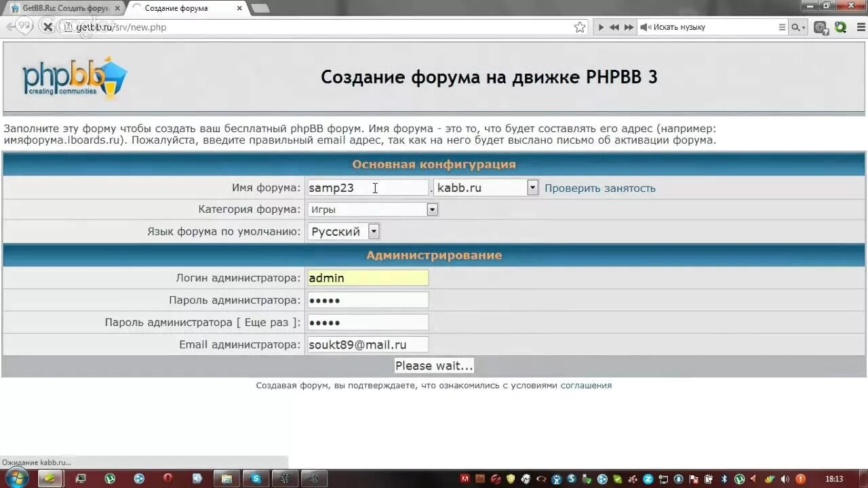Click the speaker icon in music search bar
The height and width of the screenshot is (488, 868).
point(645,27)
